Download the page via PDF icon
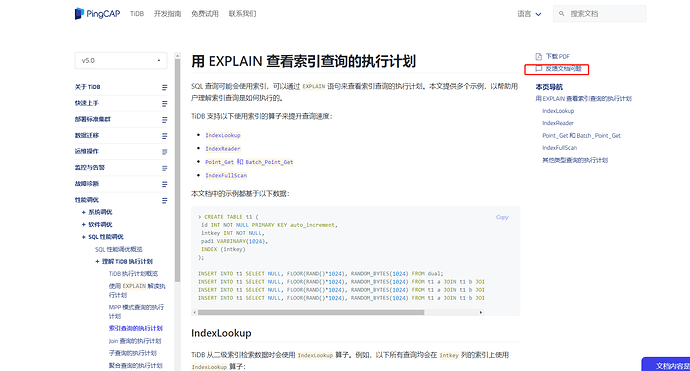This screenshot has height=371, width=690. [x=539, y=56]
